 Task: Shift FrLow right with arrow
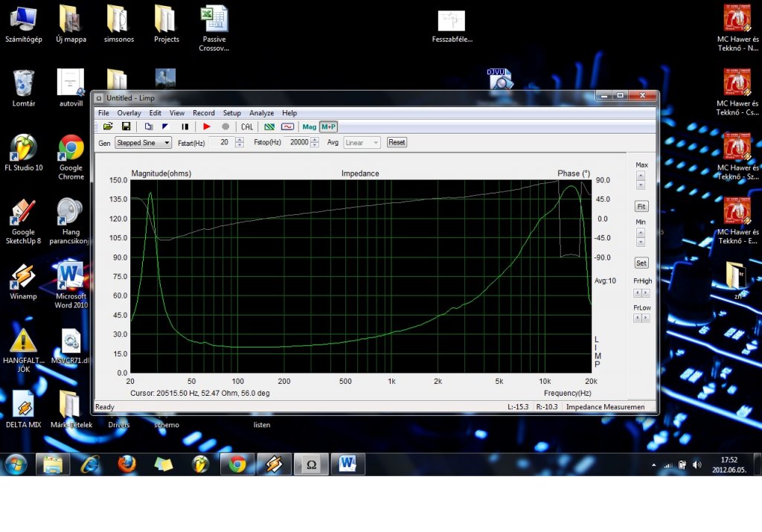coord(645,318)
